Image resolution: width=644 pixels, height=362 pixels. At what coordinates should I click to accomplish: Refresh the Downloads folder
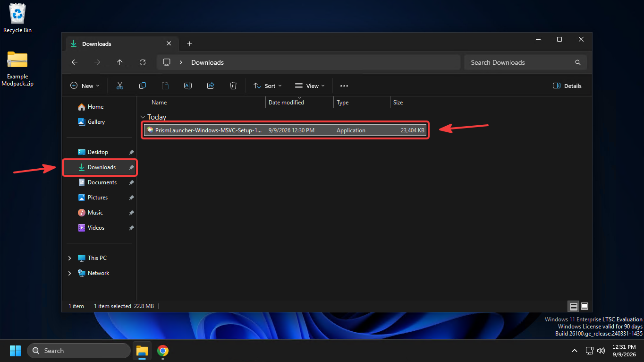coord(143,62)
